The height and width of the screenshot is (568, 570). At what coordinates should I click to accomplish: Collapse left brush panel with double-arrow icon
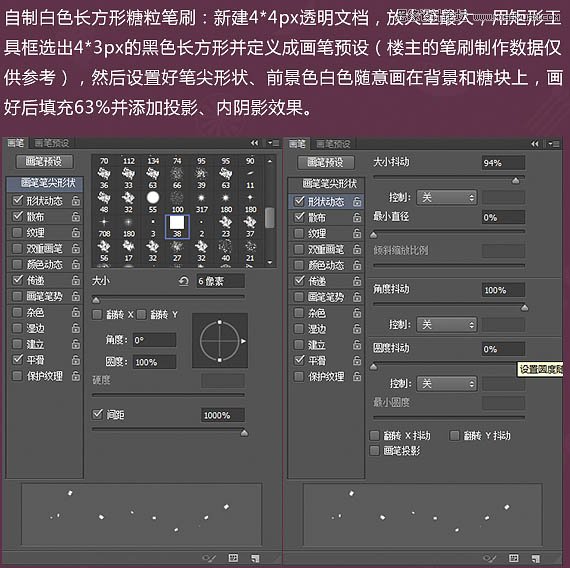pyautogui.click(x=254, y=143)
